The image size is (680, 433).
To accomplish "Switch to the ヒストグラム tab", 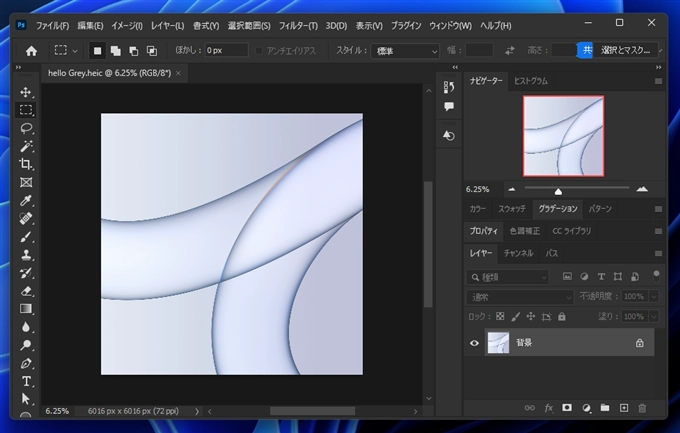I will [531, 81].
